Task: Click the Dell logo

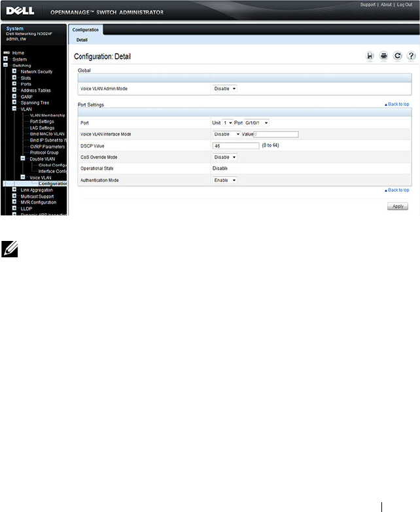Action: tap(20, 10)
